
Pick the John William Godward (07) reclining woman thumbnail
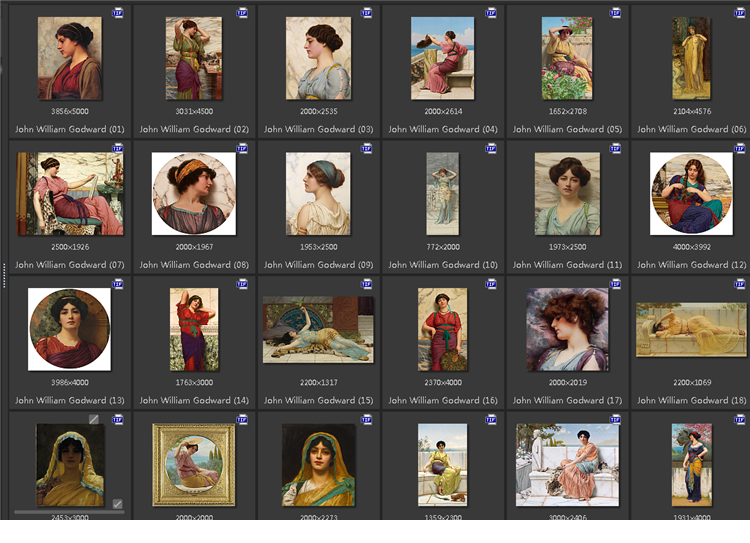pos(70,194)
